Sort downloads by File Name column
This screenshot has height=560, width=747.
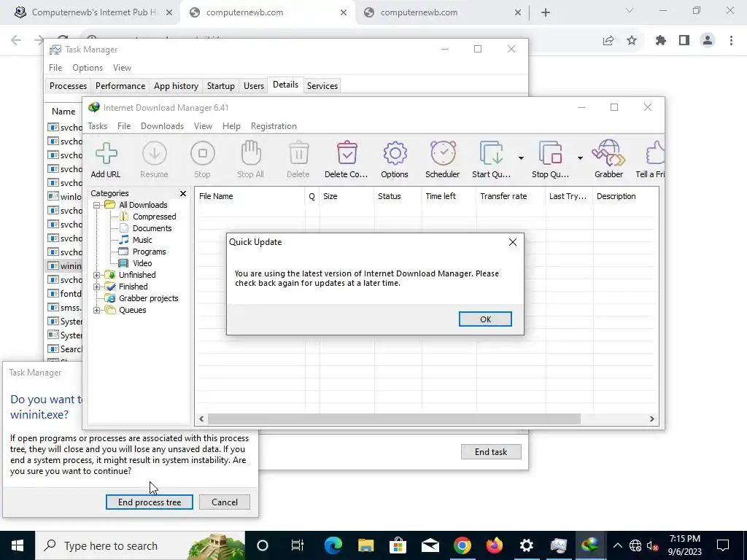(249, 196)
